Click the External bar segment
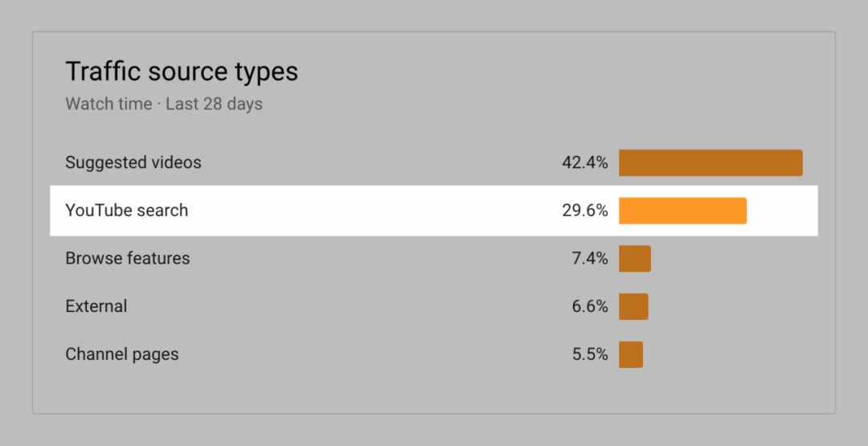 (x=633, y=306)
